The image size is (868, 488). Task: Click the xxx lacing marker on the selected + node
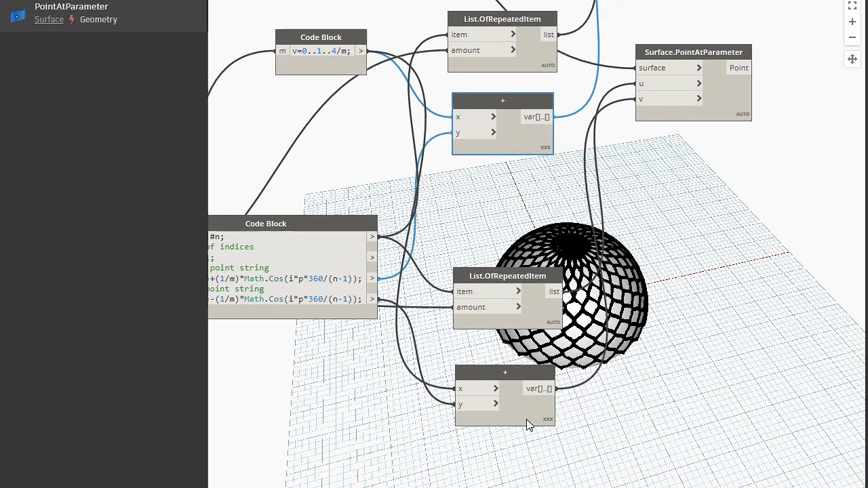[x=545, y=147]
